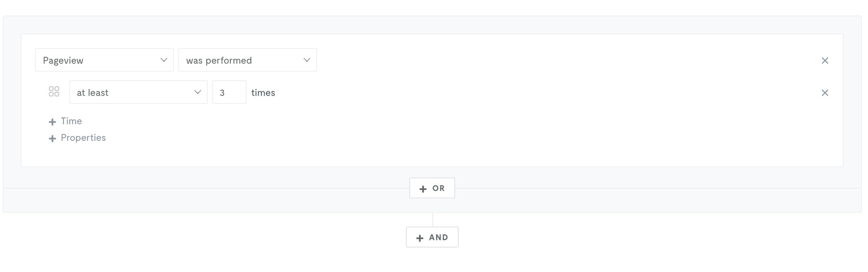The height and width of the screenshot is (272, 868).
Task: Open the 'was performed' dropdown
Action: tap(248, 60)
